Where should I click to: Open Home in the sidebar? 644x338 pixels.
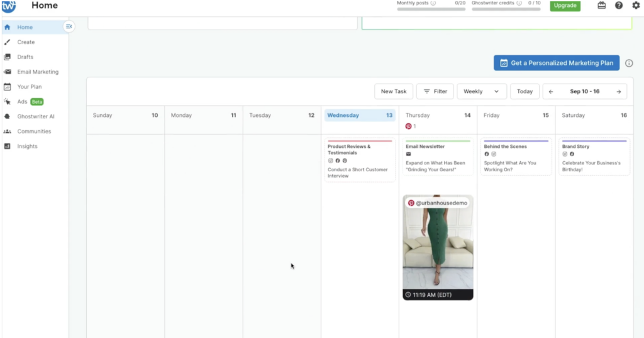[35, 27]
